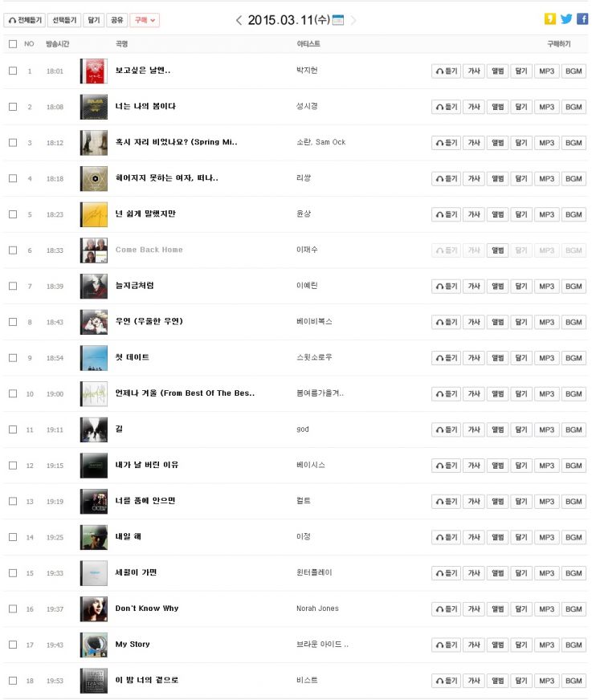Image resolution: width=596 pixels, height=700 pixels.
Task: Go to the previous day's playlist
Action: [239, 20]
